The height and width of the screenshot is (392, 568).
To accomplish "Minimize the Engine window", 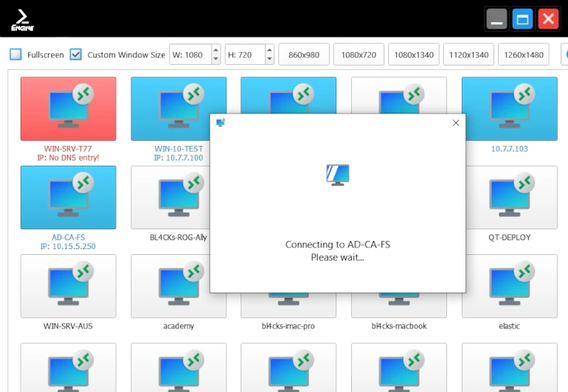I will [496, 19].
